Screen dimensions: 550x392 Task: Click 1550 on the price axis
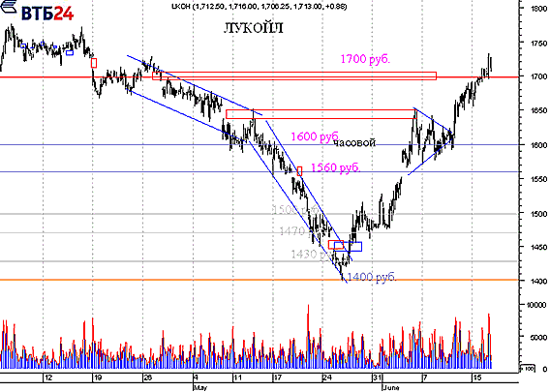[x=538, y=179]
